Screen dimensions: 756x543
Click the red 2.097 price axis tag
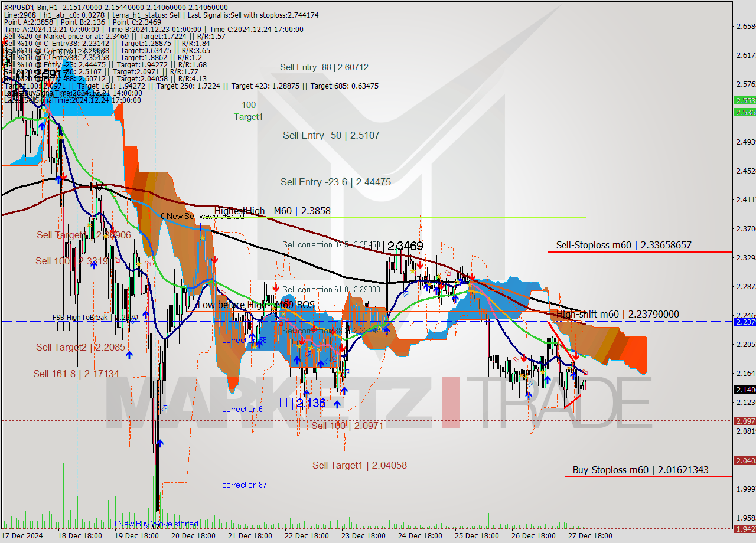(744, 421)
